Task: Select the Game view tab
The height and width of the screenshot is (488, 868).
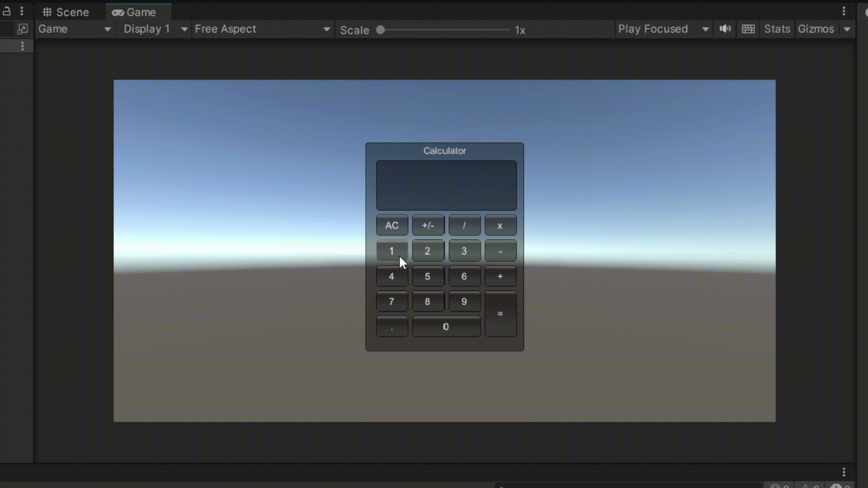Action: click(x=134, y=12)
